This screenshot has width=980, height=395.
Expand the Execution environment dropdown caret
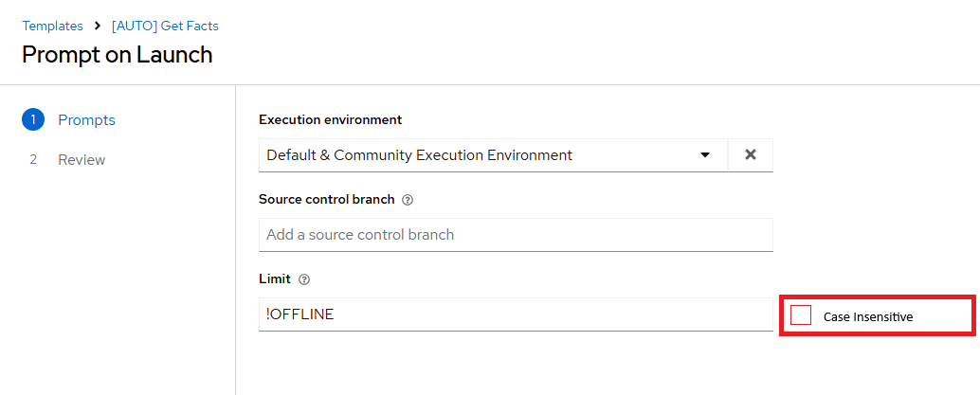[x=704, y=154]
